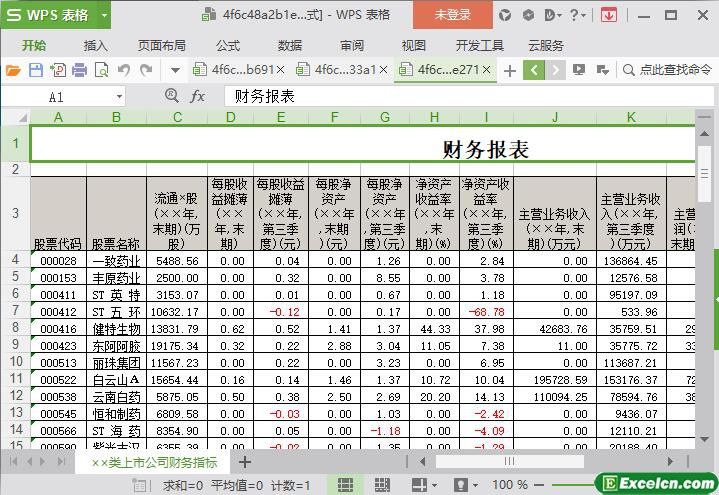This screenshot has height=495, width=719.
Task: Close the 4f6c...e271 document tab
Action: click(487, 70)
